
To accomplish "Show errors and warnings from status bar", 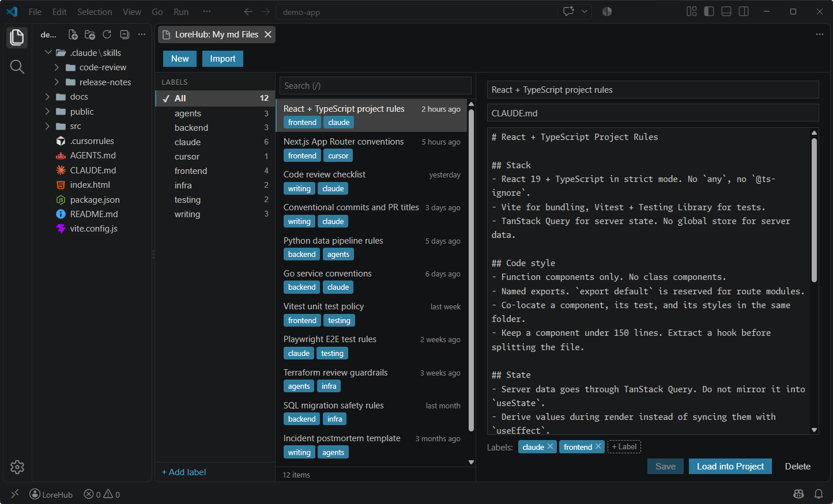I will coord(102,494).
